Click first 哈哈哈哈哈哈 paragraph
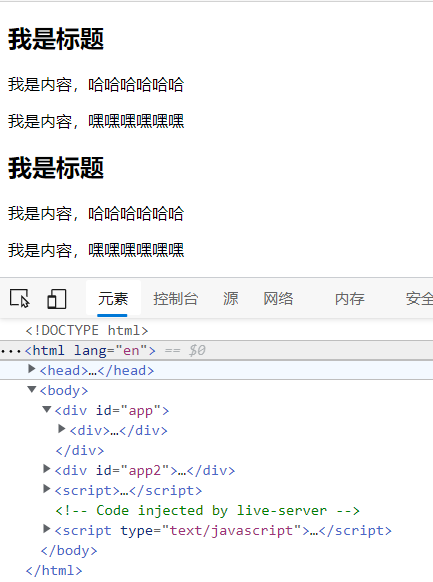The image size is (433, 582). [96, 85]
